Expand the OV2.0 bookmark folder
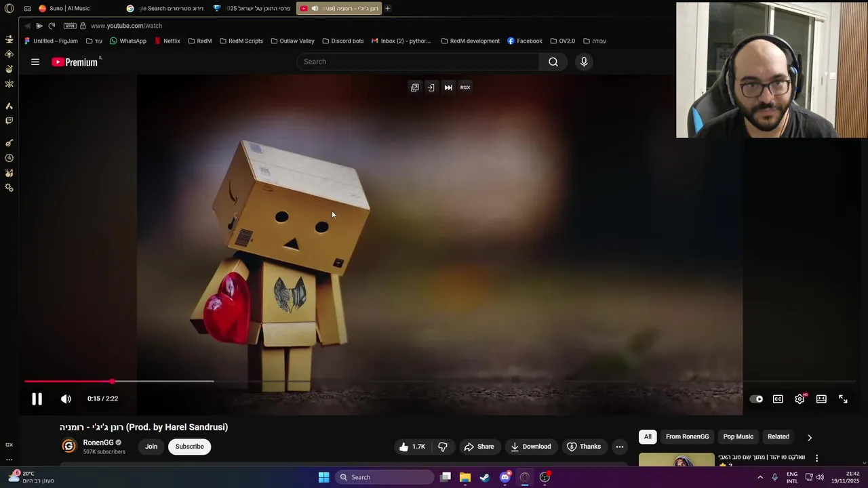Screen dimensions: 868x488 click(x=562, y=41)
